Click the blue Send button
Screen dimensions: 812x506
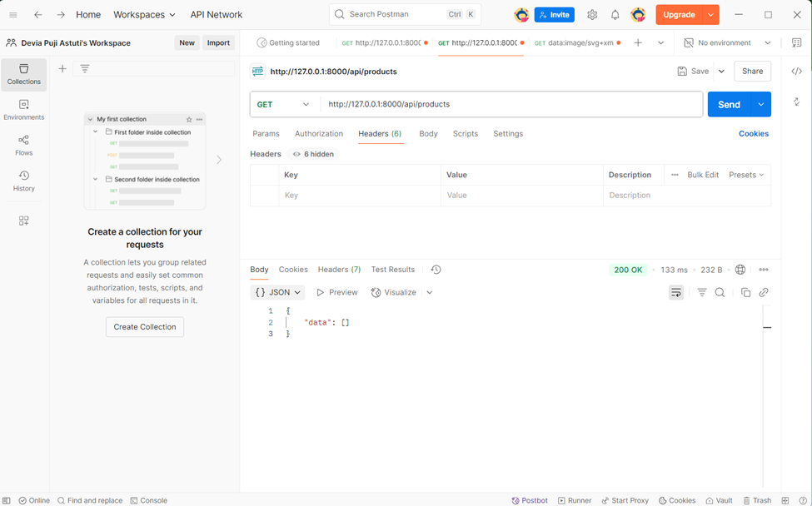coord(728,104)
